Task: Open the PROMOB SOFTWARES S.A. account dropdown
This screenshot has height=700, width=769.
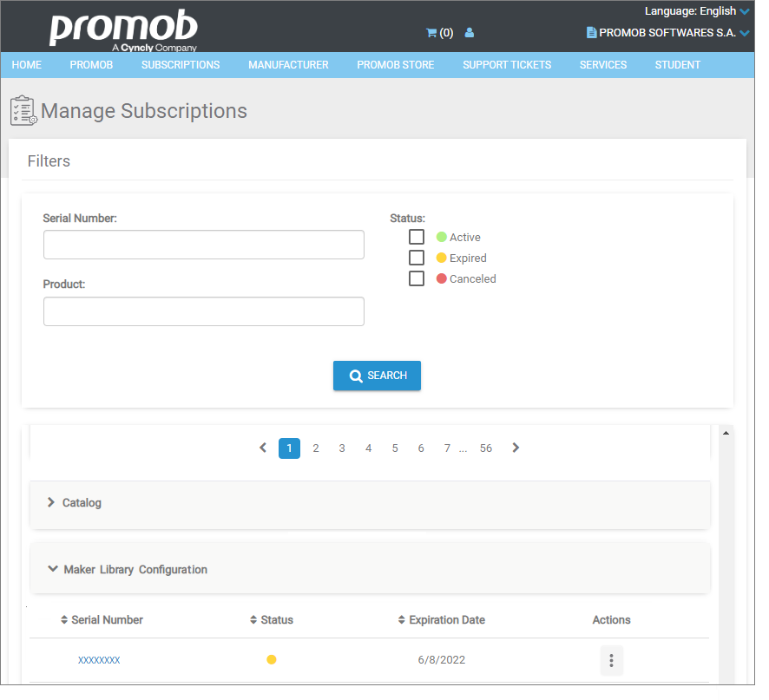Action: (668, 33)
